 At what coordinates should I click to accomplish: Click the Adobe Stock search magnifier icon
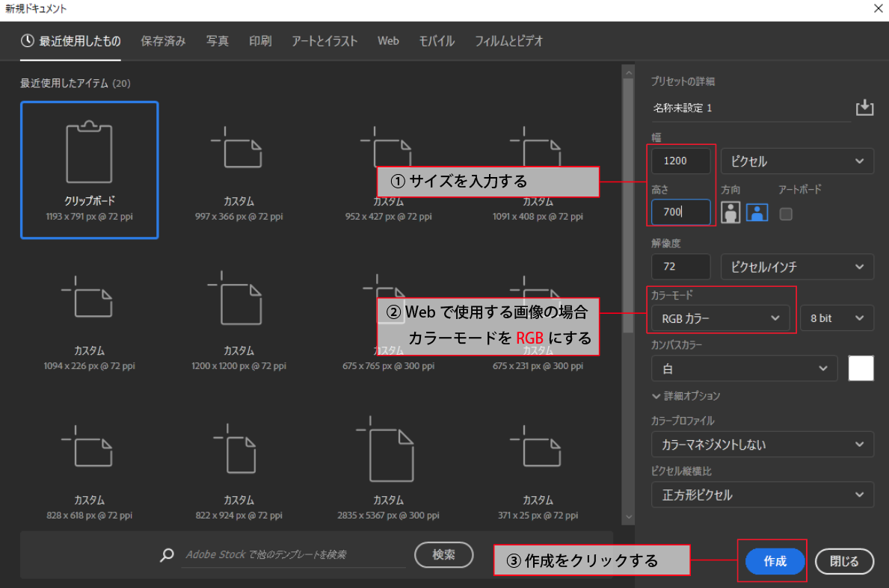(167, 555)
